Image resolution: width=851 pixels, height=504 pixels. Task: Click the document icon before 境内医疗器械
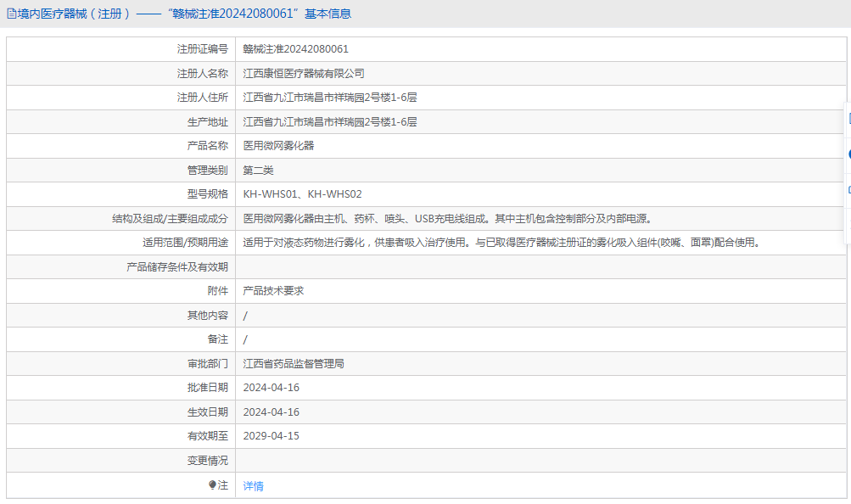(11, 14)
